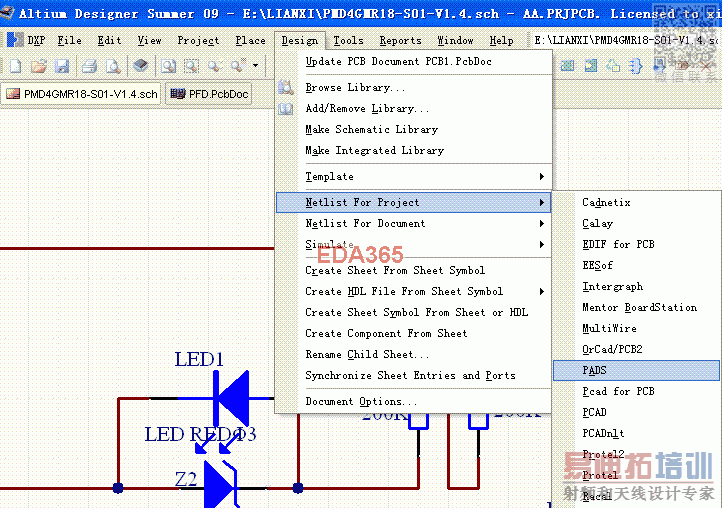722x508 pixels.
Task: Open the DXP menu
Action: (36, 41)
